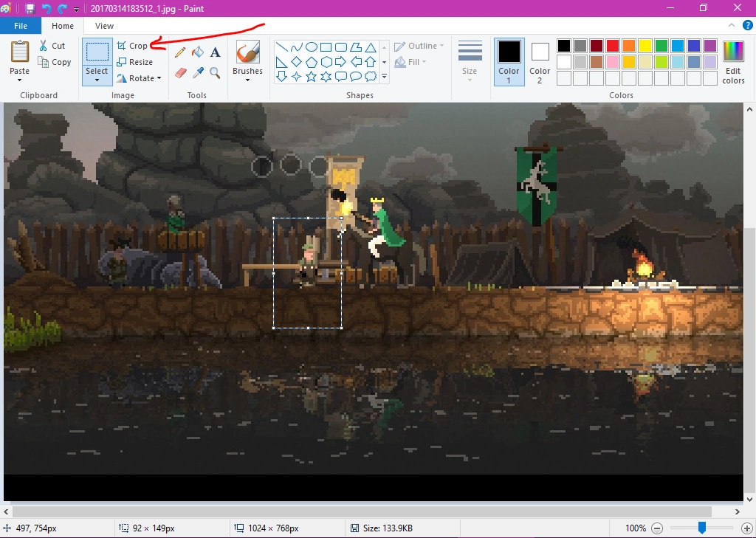
Task: Click the Redo arrow in title bar
Action: click(x=62, y=8)
